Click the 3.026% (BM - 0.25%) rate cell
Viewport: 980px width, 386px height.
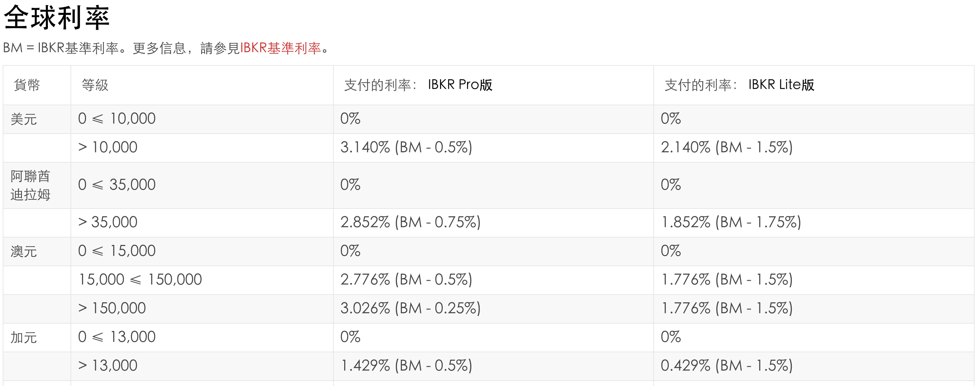pyautogui.click(x=410, y=308)
